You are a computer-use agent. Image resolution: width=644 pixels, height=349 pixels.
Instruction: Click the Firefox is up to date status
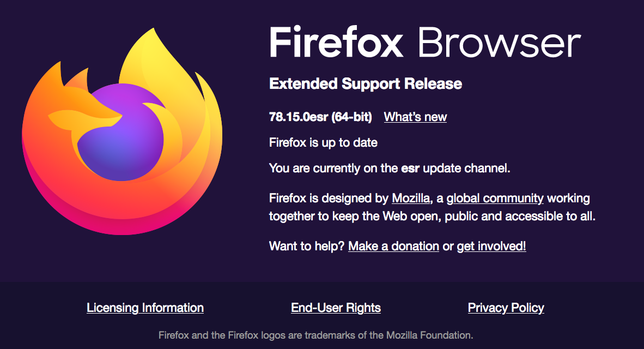click(x=323, y=143)
